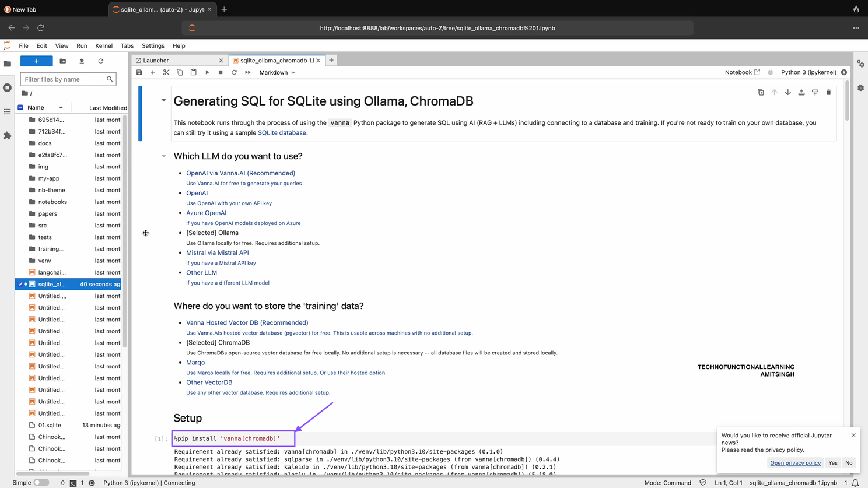The height and width of the screenshot is (488, 868).
Task: Insert a cell using notebook toolbar plus icon
Action: (153, 72)
